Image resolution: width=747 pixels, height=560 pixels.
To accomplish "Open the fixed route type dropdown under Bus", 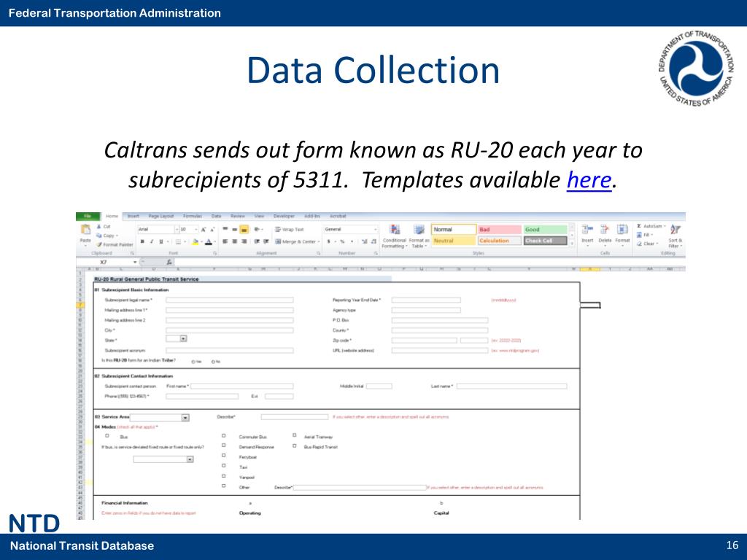I will tap(190, 459).
